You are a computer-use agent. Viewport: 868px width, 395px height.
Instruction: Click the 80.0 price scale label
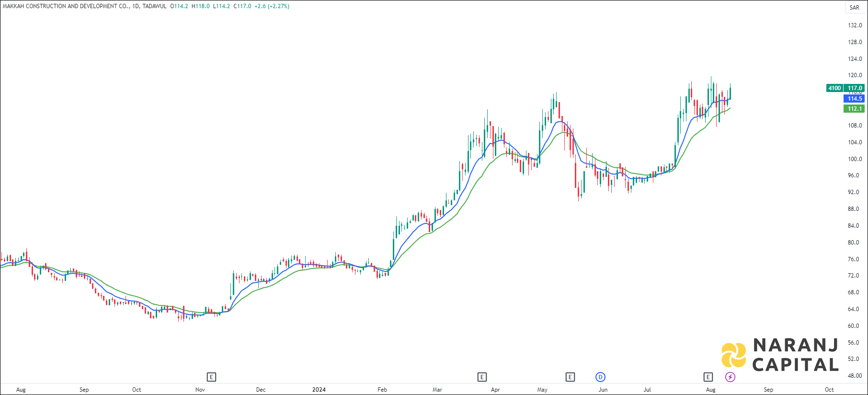[854, 243]
